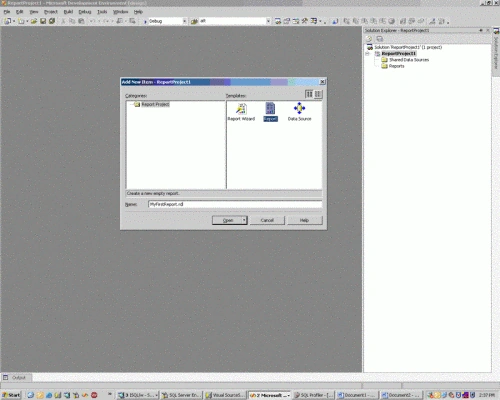Click the Name input field
Image resolution: width=500 pixels, height=400 pixels.
pyautogui.click(x=235, y=204)
